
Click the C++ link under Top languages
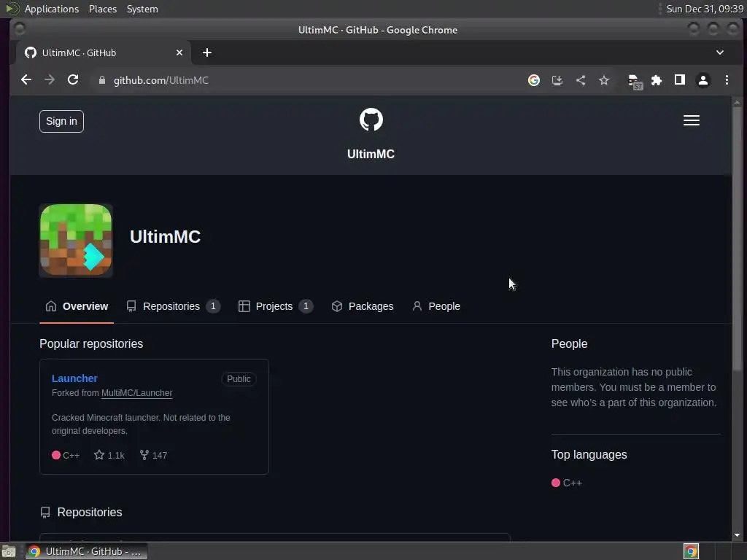(x=566, y=483)
